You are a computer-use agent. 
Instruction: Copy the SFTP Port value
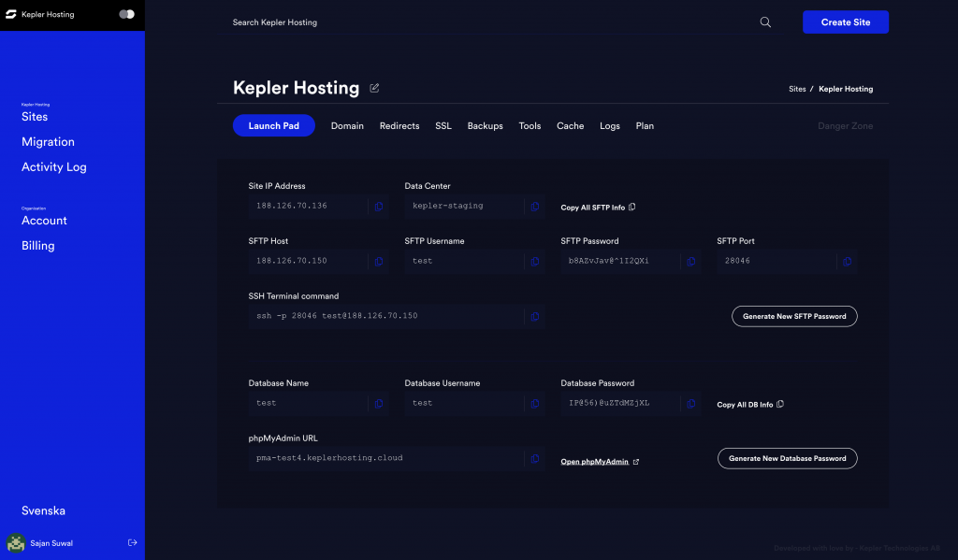pyautogui.click(x=848, y=262)
